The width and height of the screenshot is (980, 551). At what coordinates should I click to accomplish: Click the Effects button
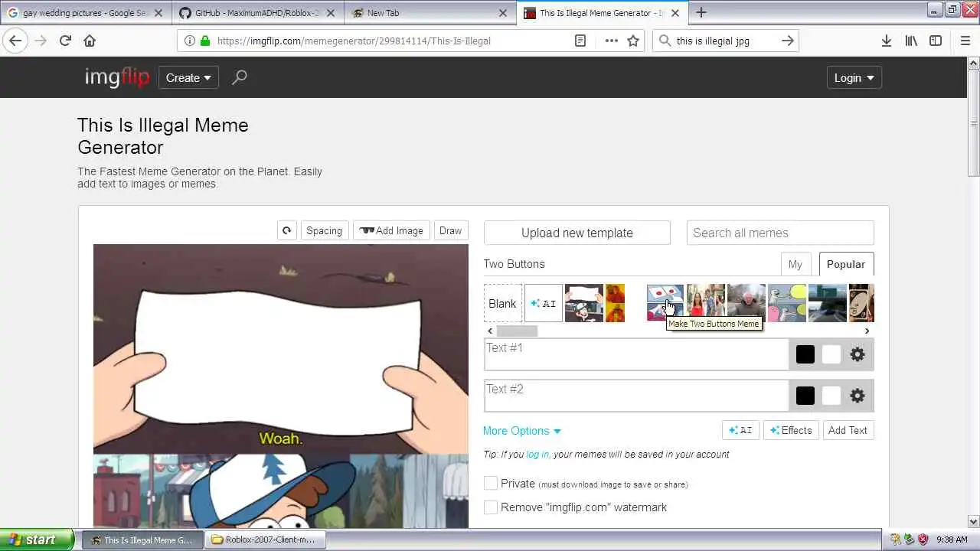(x=791, y=430)
